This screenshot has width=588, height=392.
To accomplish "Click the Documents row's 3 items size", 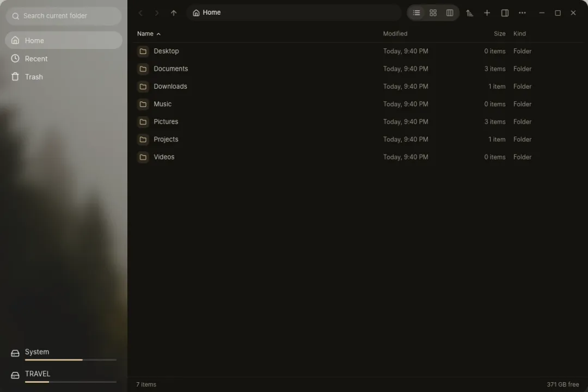I will point(494,69).
